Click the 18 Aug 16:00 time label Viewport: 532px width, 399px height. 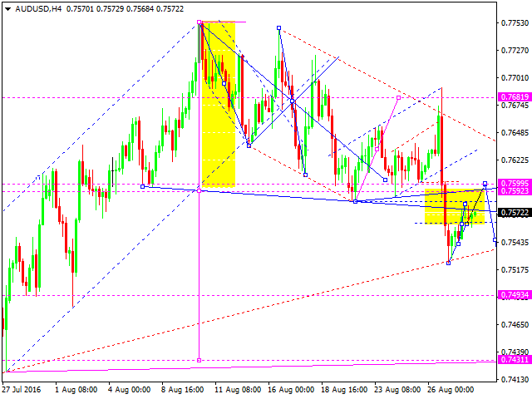click(x=344, y=390)
